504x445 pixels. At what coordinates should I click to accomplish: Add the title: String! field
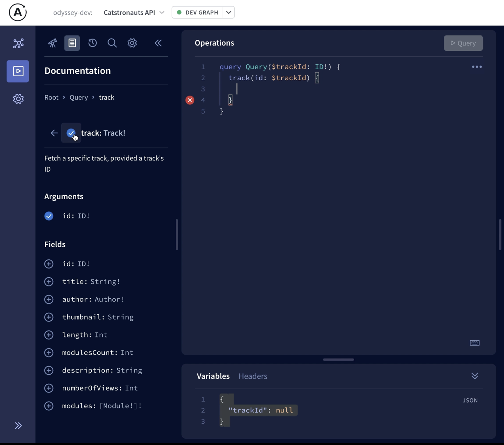pyautogui.click(x=49, y=281)
